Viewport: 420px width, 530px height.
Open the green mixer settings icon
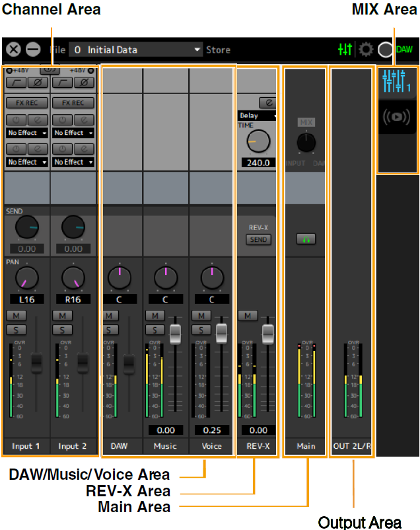click(x=345, y=50)
